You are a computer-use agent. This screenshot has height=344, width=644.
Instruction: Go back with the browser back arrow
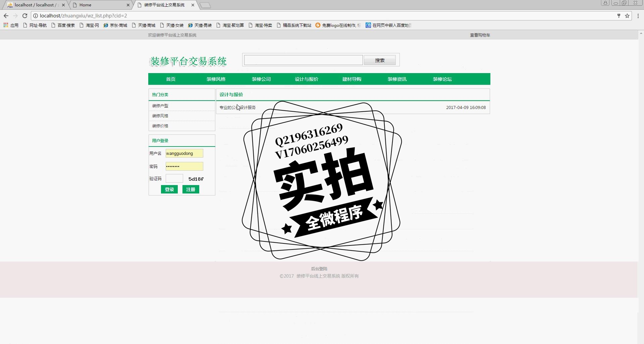(x=6, y=16)
